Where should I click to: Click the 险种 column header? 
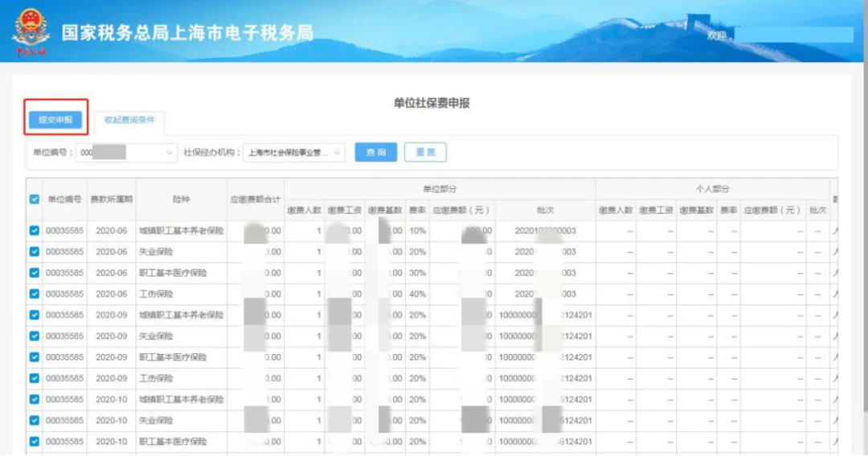tap(181, 199)
